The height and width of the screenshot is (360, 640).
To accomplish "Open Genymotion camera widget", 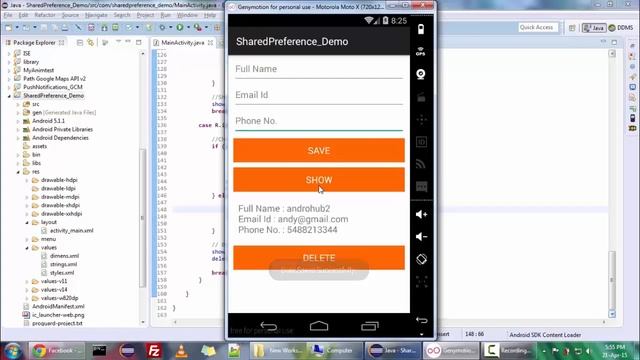I will click(x=421, y=74).
